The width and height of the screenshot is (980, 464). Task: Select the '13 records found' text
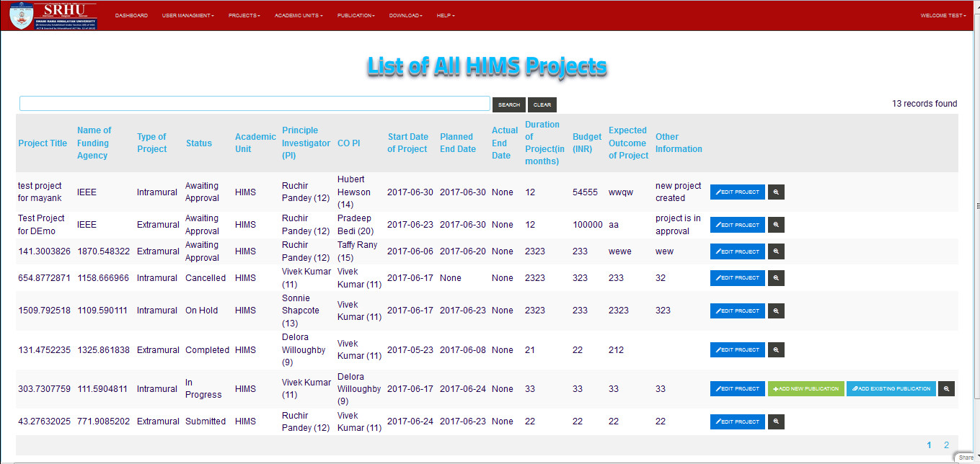924,104
